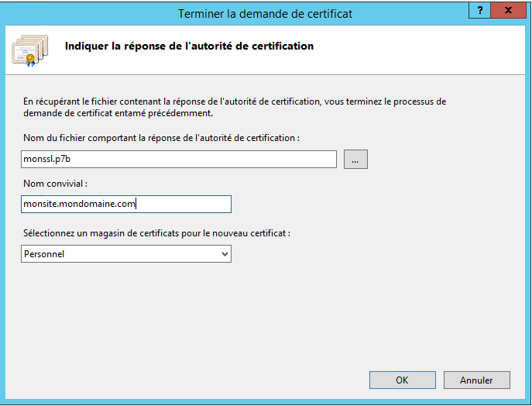Click the title bar 'Terminer la demande de certificat'

pos(266,14)
